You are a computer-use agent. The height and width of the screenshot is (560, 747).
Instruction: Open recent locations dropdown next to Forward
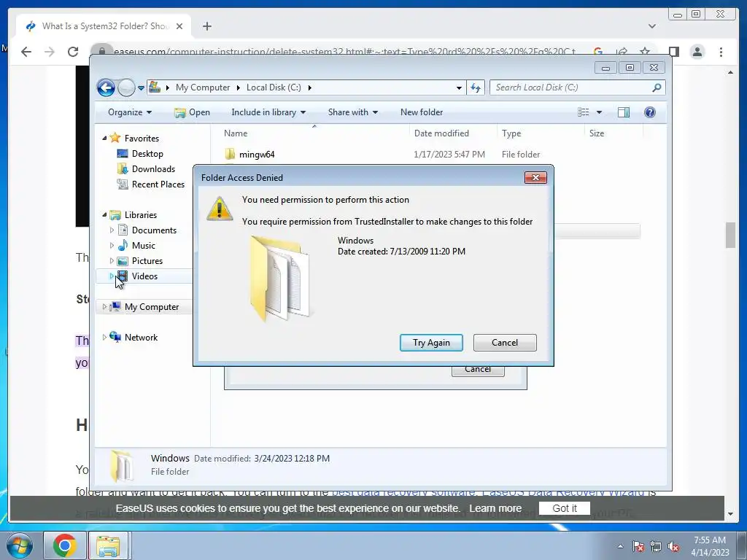141,88
